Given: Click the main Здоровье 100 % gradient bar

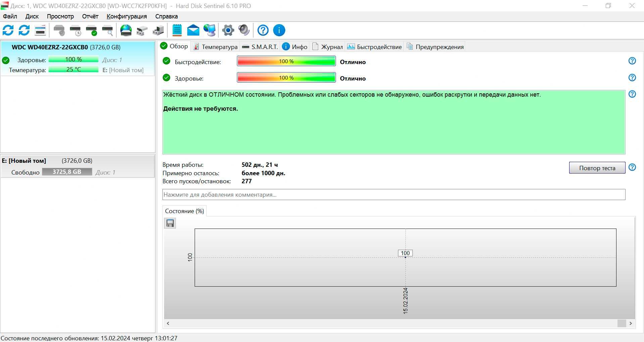Looking at the screenshot, I should pos(286,78).
